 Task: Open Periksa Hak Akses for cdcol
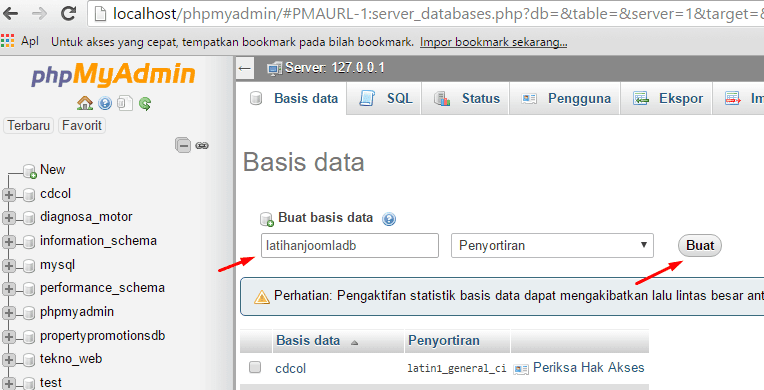pyautogui.click(x=589, y=368)
